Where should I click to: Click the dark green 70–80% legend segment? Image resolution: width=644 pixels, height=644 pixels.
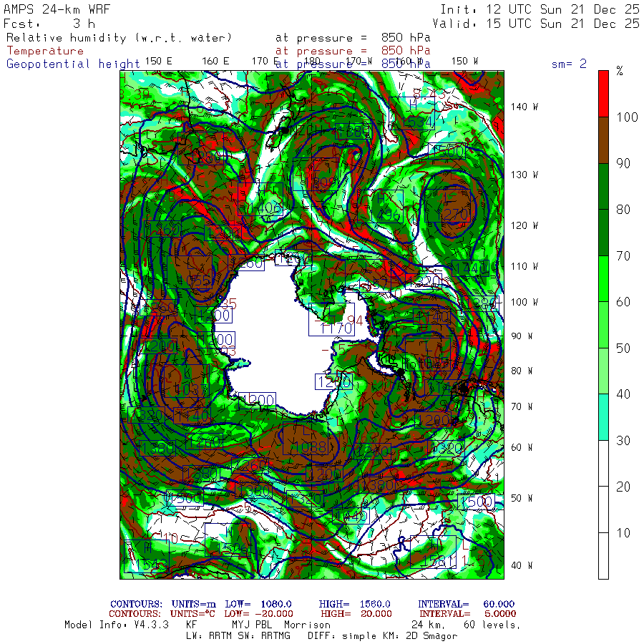[x=603, y=233]
